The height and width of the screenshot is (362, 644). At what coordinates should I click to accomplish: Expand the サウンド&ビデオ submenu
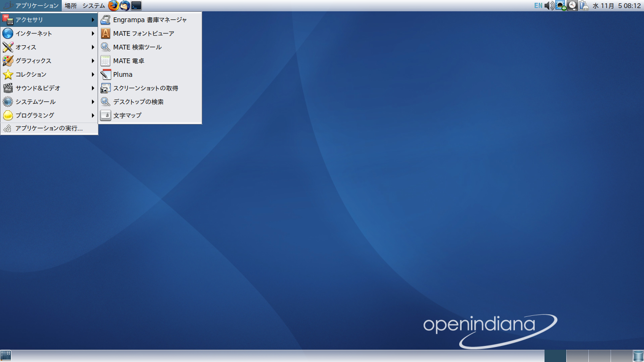[49, 88]
